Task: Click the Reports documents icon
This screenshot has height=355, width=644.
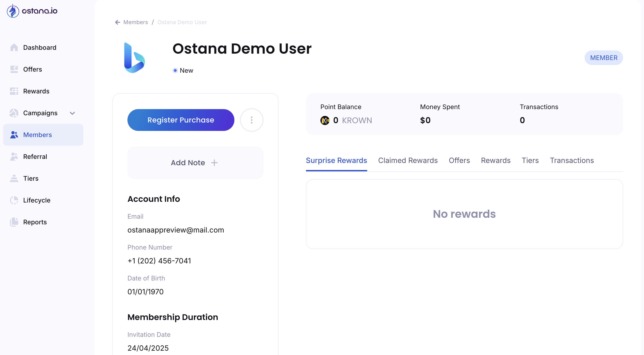Action: tap(14, 222)
